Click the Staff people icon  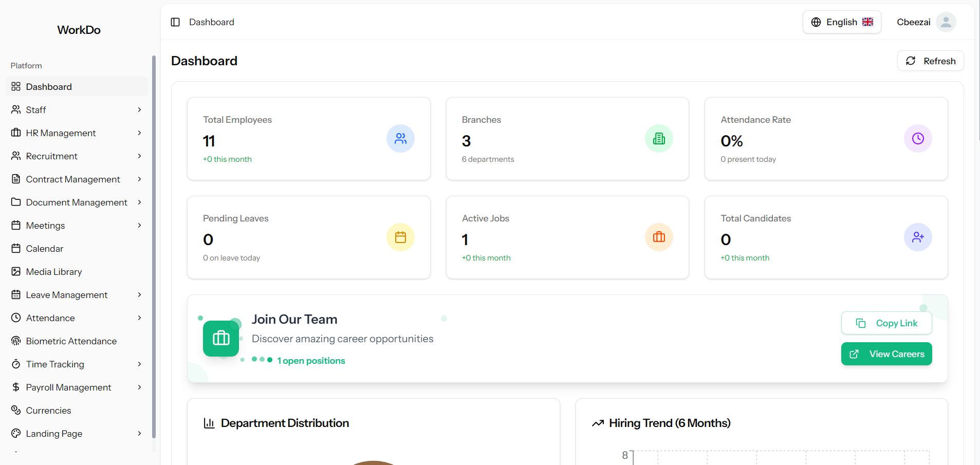click(x=16, y=109)
